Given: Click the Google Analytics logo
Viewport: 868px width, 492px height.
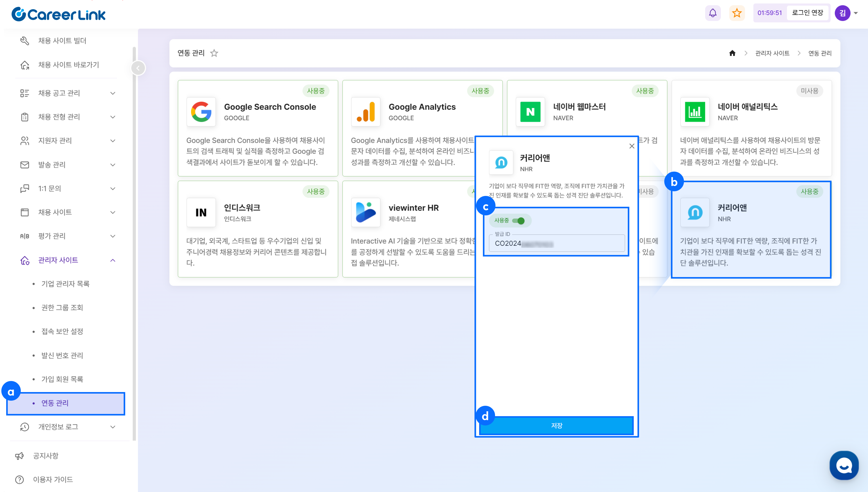Looking at the screenshot, I should tap(366, 112).
